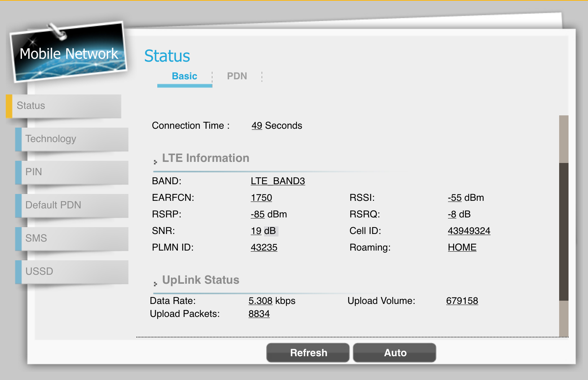The width and height of the screenshot is (588, 380).
Task: Click the PLMN ID value 43235
Action: (264, 247)
